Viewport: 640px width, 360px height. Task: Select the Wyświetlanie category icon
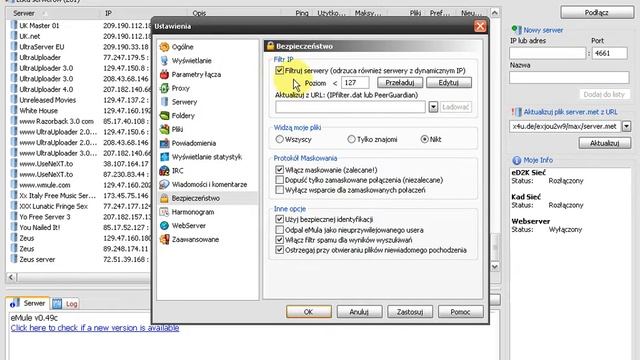(164, 61)
